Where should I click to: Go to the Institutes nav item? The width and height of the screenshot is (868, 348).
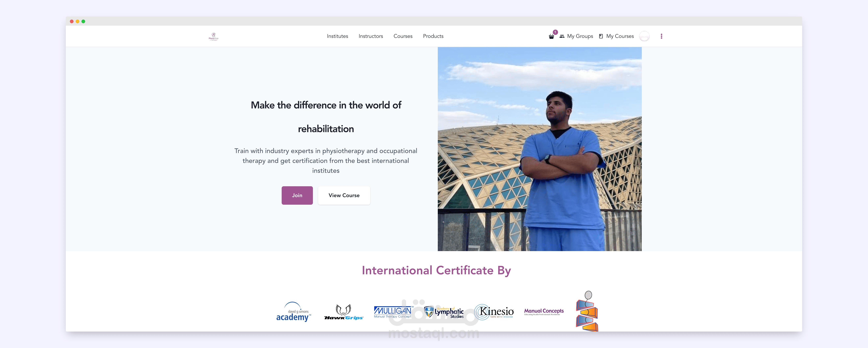tap(337, 36)
